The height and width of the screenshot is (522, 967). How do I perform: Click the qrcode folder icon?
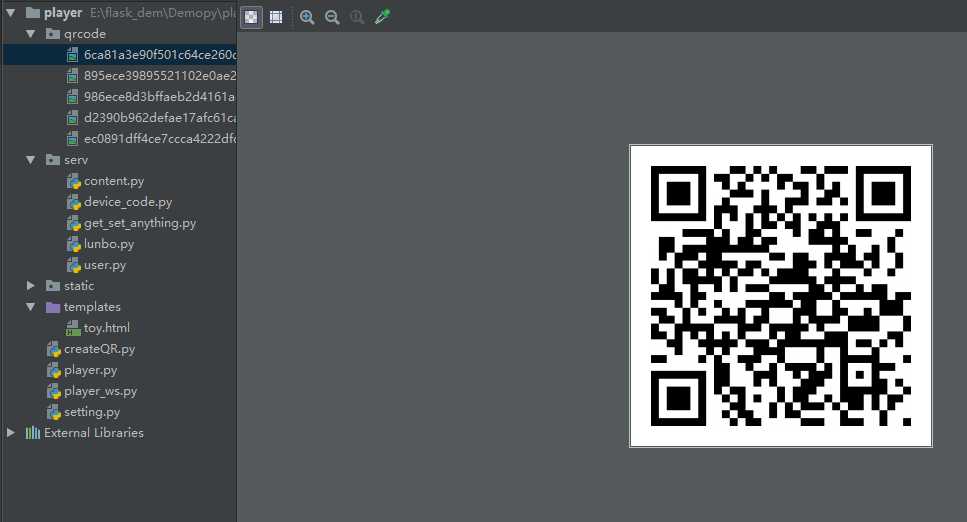53,34
